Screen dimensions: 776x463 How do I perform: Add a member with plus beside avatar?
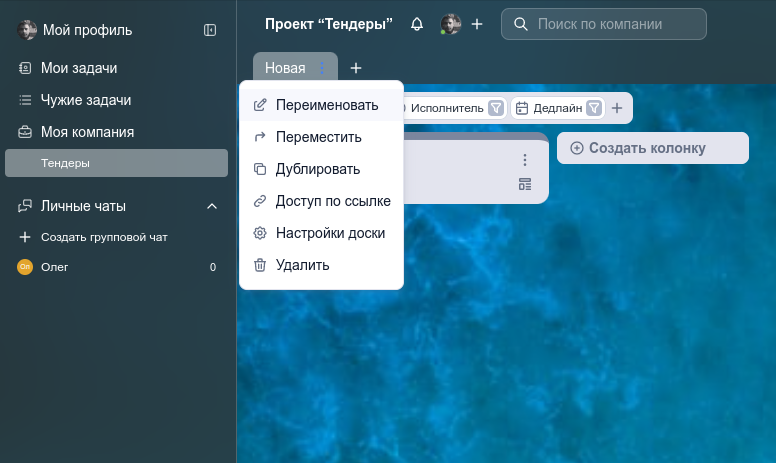click(477, 24)
